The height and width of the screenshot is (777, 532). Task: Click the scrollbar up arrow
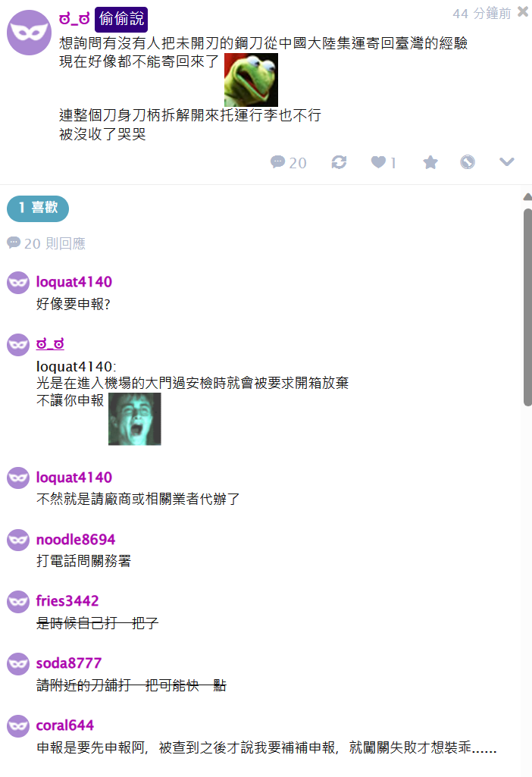pos(527,197)
